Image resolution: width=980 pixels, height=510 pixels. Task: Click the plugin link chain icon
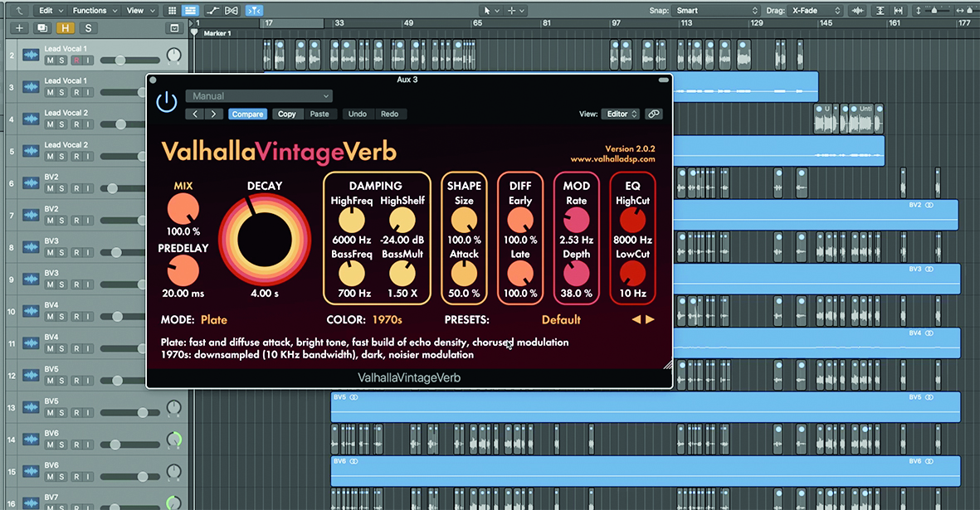coord(653,114)
